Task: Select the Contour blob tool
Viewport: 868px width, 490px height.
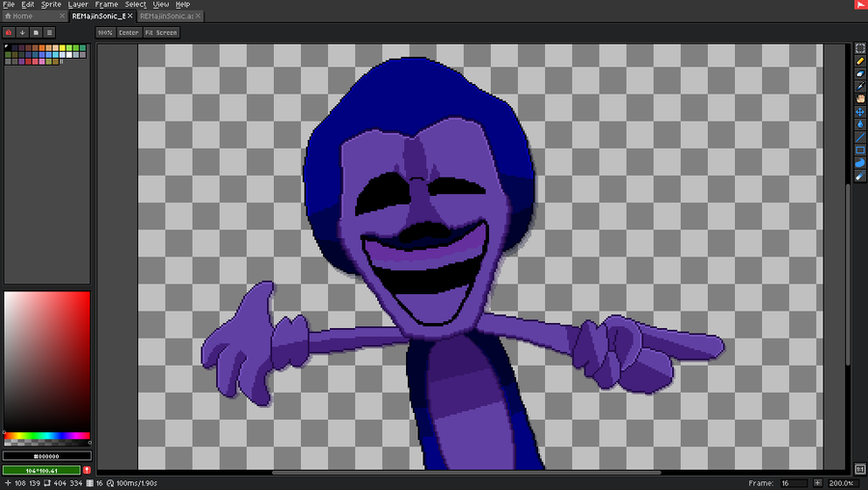Action: tap(859, 163)
